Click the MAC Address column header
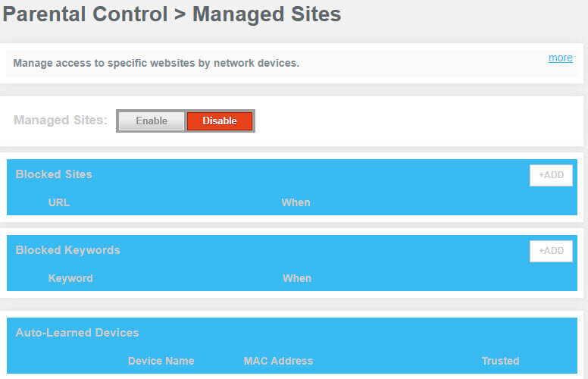This screenshot has height=379, width=588. pyautogui.click(x=278, y=361)
